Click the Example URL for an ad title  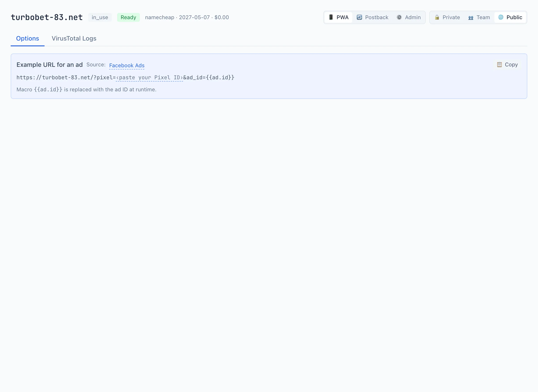pos(50,65)
